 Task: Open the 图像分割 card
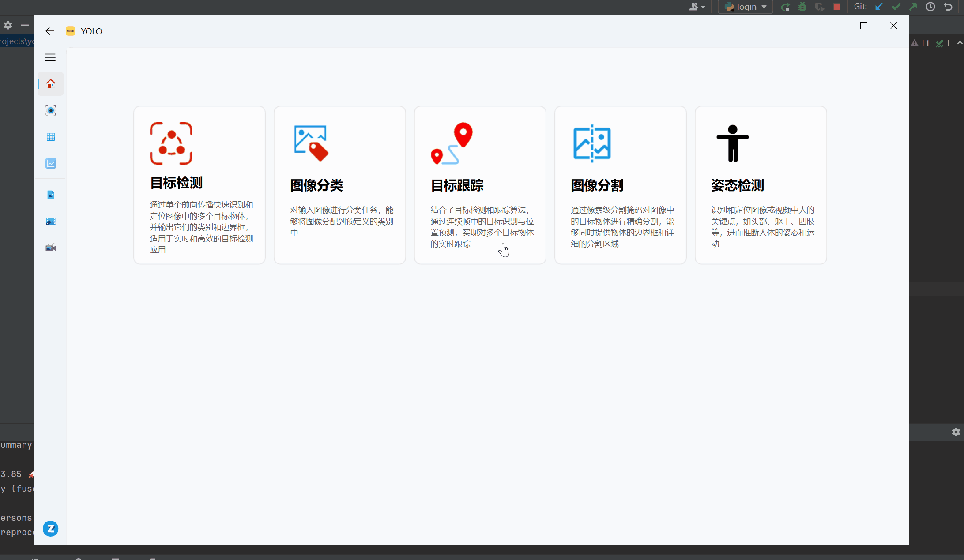pyautogui.click(x=621, y=185)
